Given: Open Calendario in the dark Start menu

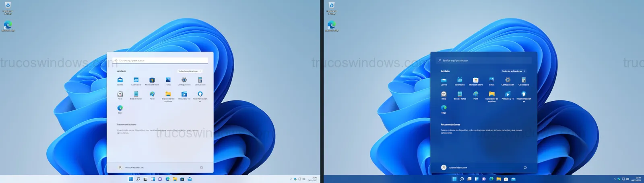Looking at the screenshot, I should (x=460, y=80).
